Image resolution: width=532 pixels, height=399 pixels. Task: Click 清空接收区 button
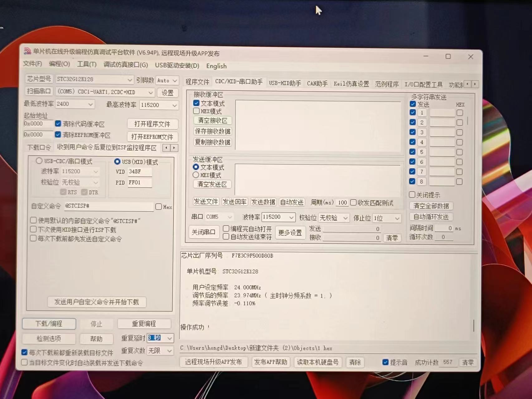coord(213,120)
